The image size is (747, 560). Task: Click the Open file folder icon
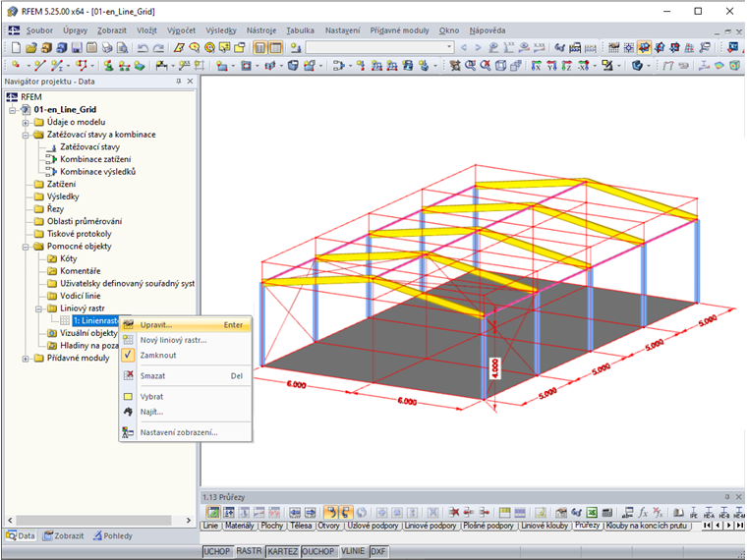[31, 47]
